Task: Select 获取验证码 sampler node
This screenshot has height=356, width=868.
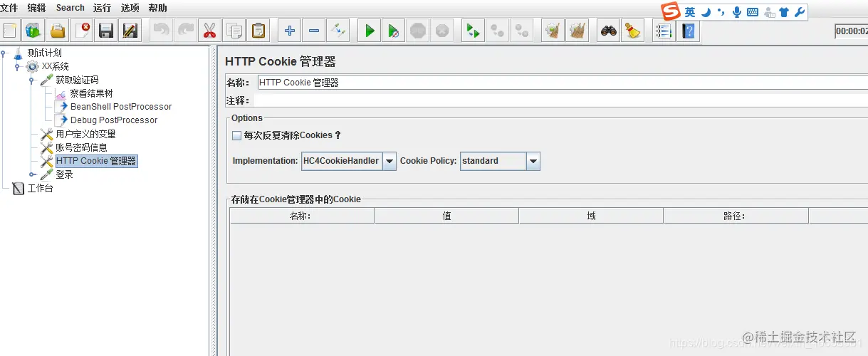Action: (x=77, y=80)
